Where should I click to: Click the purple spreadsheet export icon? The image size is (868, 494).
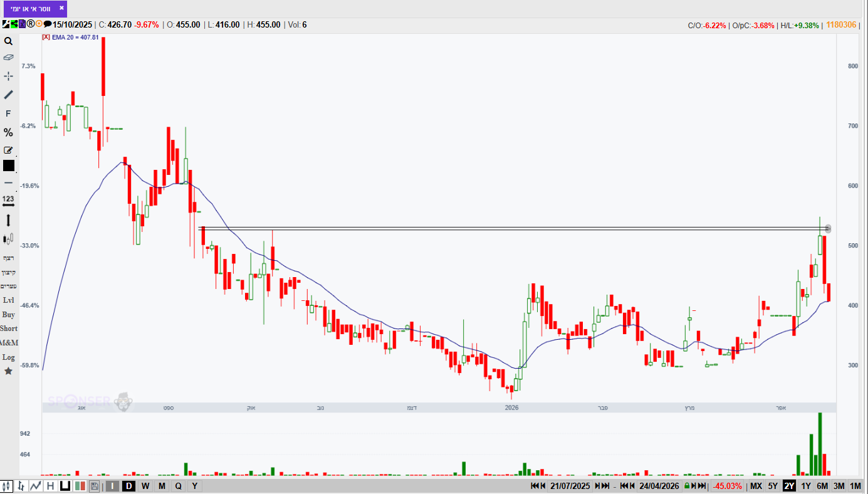pyautogui.click(x=22, y=24)
